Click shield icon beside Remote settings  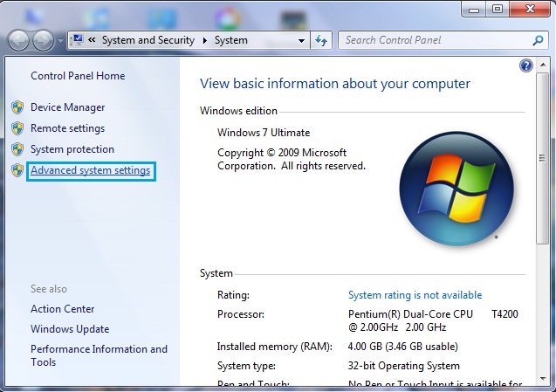pos(17,128)
